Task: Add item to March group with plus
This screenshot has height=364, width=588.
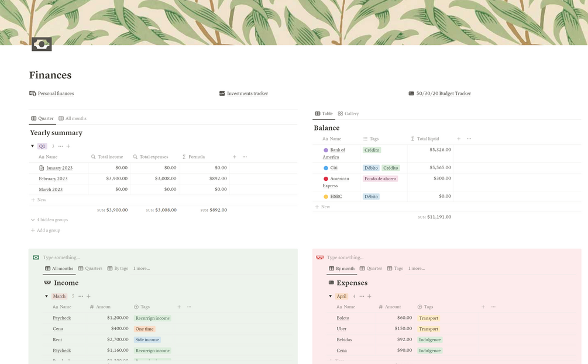Action: point(88,297)
